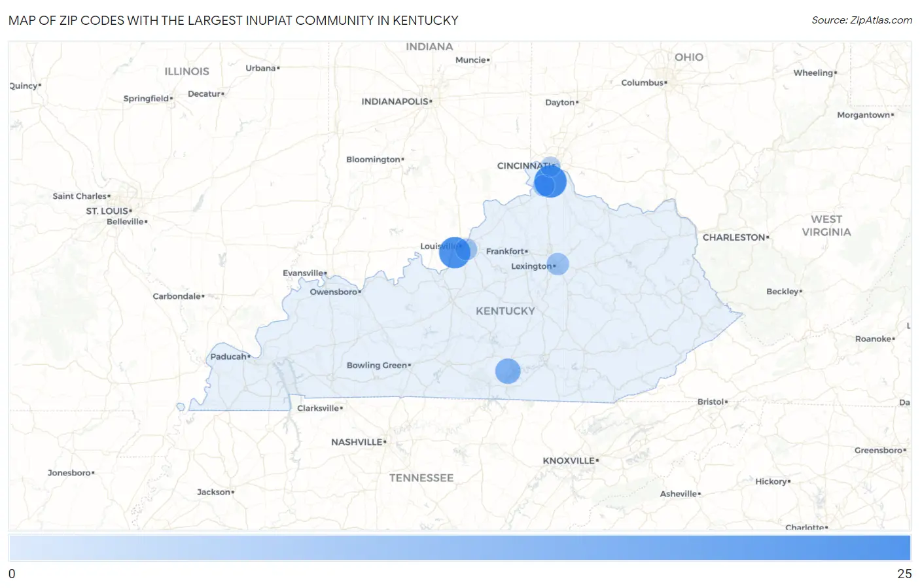Click the Evansville city label
The image size is (920, 588).
click(x=303, y=273)
